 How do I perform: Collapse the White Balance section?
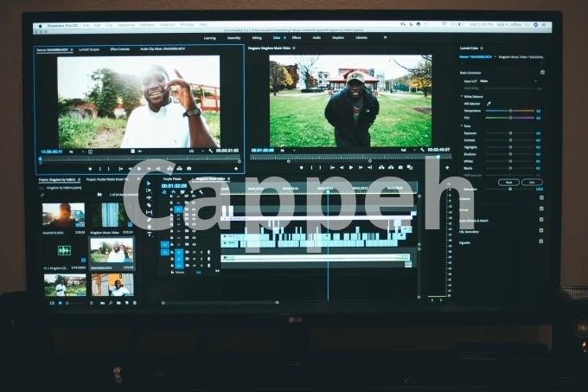pyautogui.click(x=463, y=96)
